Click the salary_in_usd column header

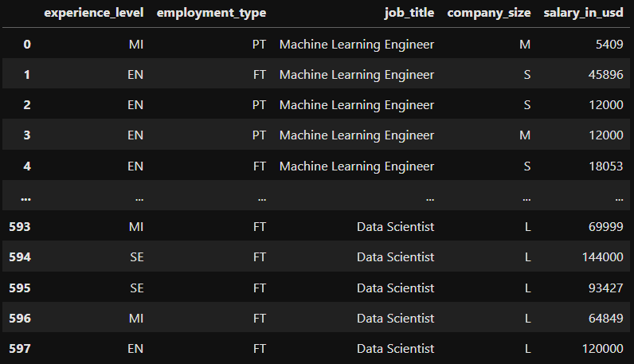[584, 14]
